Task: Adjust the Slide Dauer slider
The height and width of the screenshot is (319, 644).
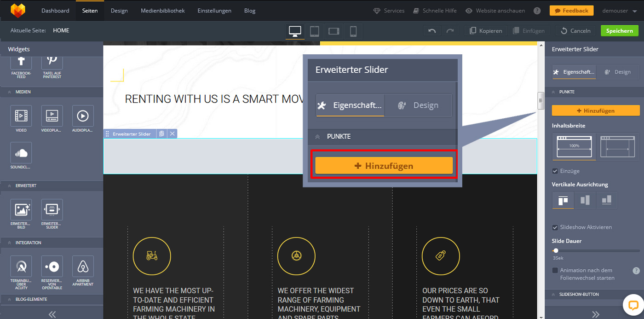Action: click(556, 251)
